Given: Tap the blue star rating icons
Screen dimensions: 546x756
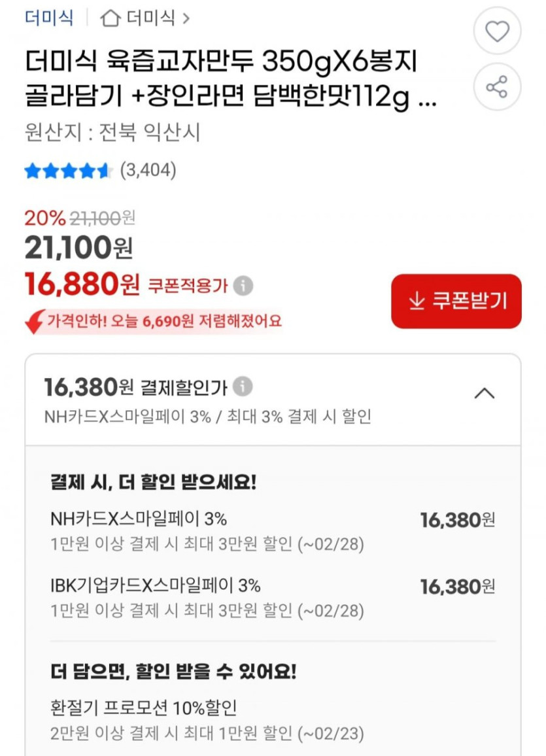Looking at the screenshot, I should click(68, 171).
